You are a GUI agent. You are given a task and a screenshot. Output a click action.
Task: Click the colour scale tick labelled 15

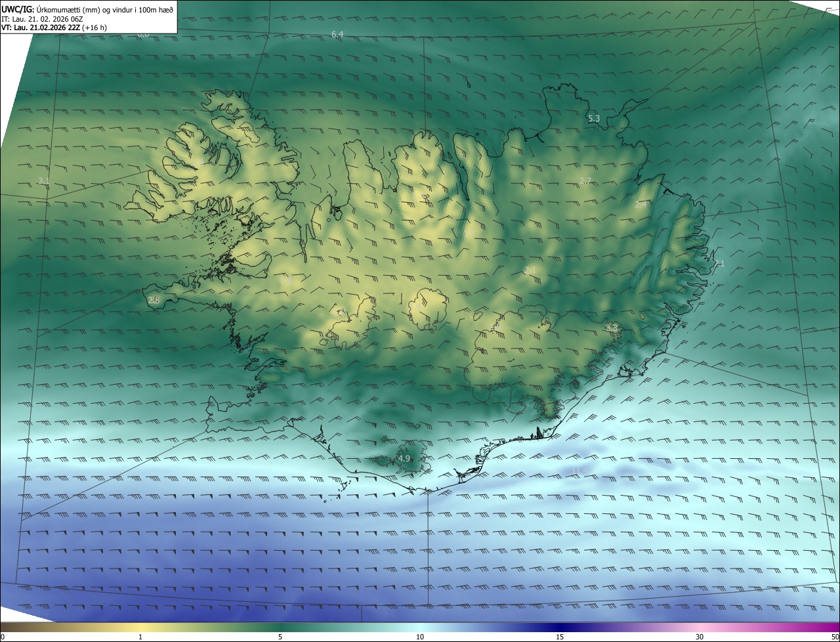point(560,637)
